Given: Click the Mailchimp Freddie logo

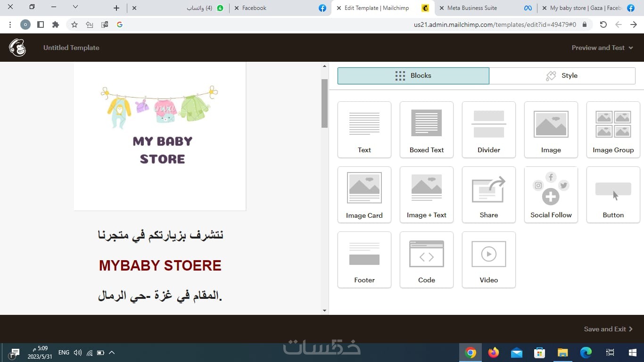Looking at the screenshot, I should pos(17,48).
